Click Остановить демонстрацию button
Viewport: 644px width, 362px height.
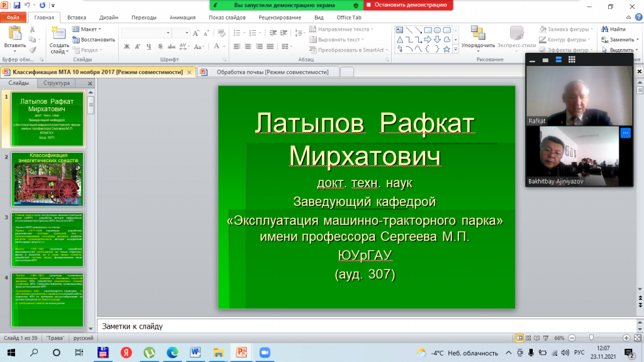[x=408, y=5]
